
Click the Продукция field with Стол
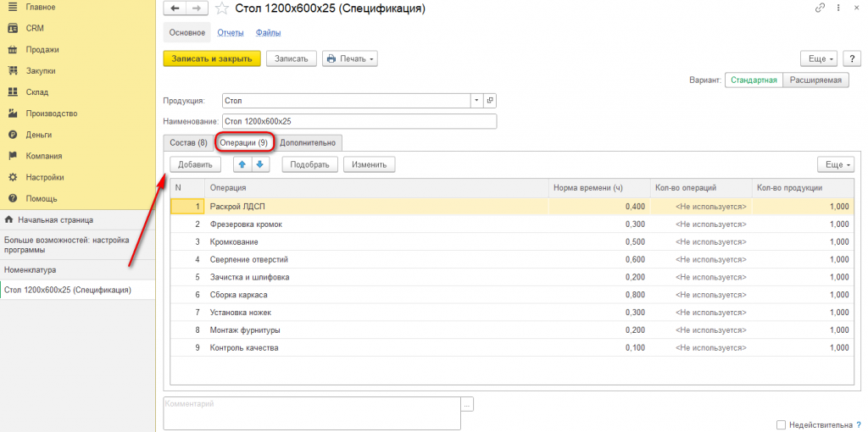click(x=346, y=101)
